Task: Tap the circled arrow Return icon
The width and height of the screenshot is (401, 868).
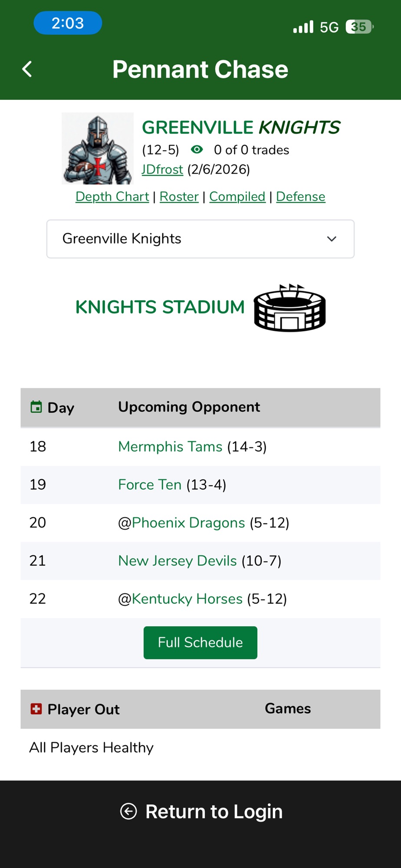Action: (x=128, y=811)
